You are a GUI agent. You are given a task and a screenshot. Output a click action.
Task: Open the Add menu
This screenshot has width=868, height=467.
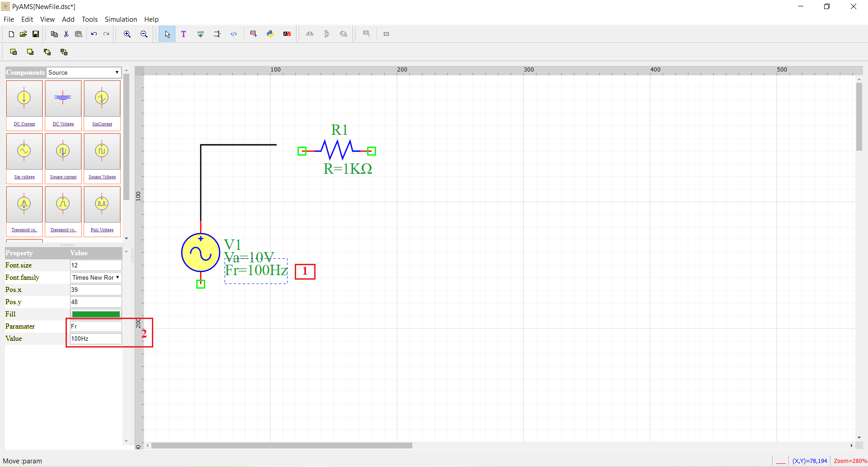click(68, 19)
